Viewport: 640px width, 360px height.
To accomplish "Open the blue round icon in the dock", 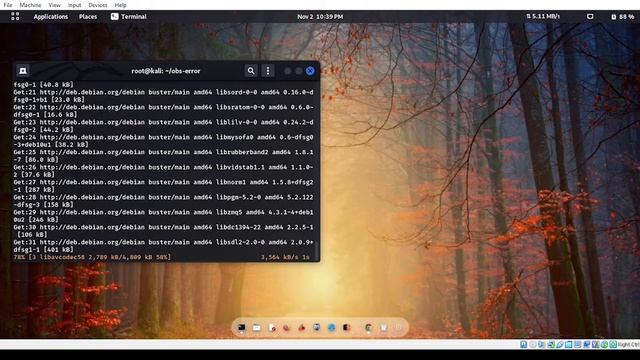I will click(331, 327).
